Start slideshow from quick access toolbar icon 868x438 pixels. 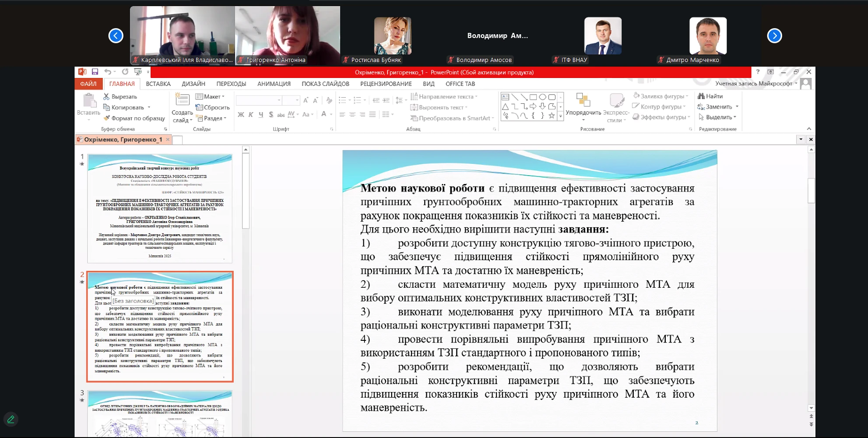click(x=138, y=72)
